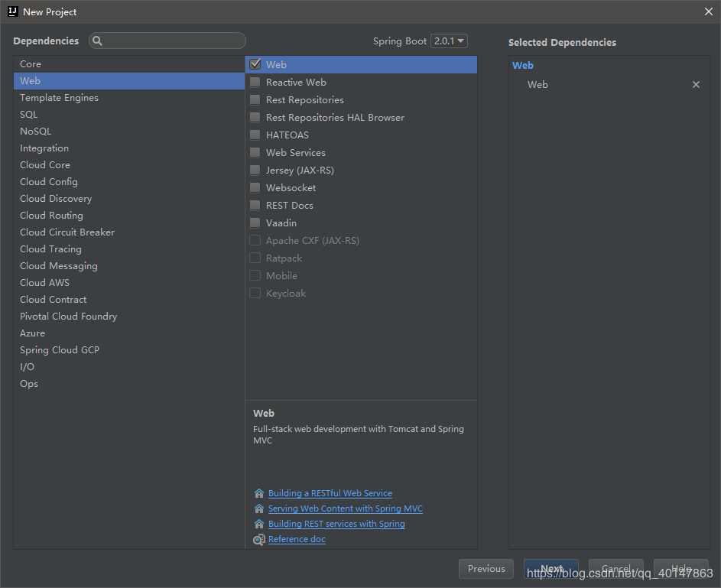
Task: Select the Template Engines category
Action: tap(59, 98)
